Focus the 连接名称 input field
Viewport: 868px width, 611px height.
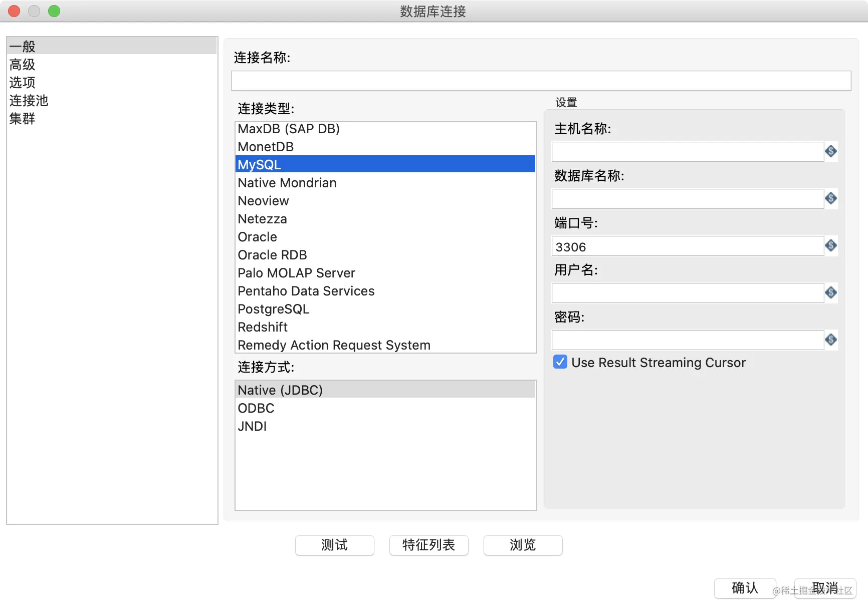(x=541, y=81)
